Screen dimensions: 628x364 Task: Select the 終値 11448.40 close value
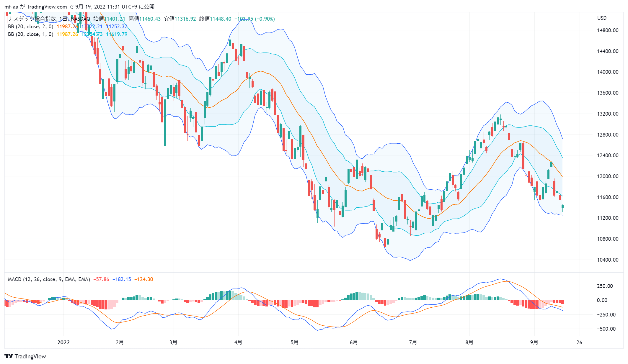[x=215, y=19]
